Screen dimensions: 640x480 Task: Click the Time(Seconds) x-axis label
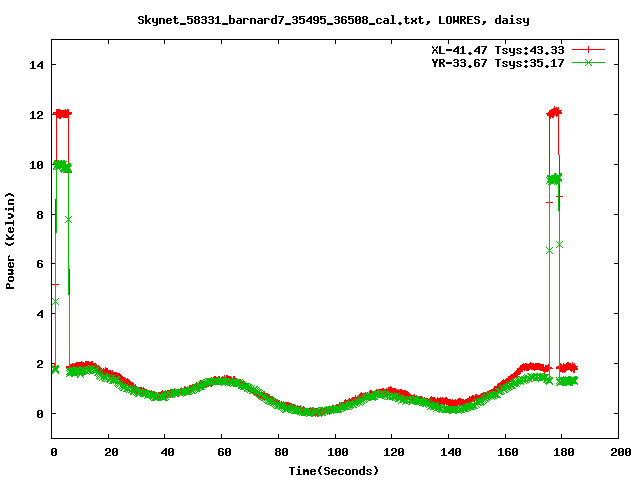coord(334,471)
